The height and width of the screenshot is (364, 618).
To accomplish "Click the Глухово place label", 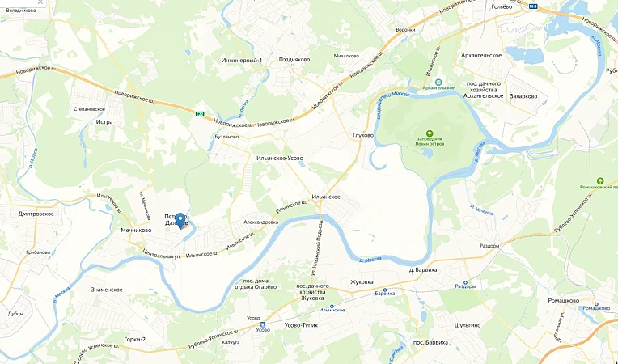I will (x=363, y=135).
